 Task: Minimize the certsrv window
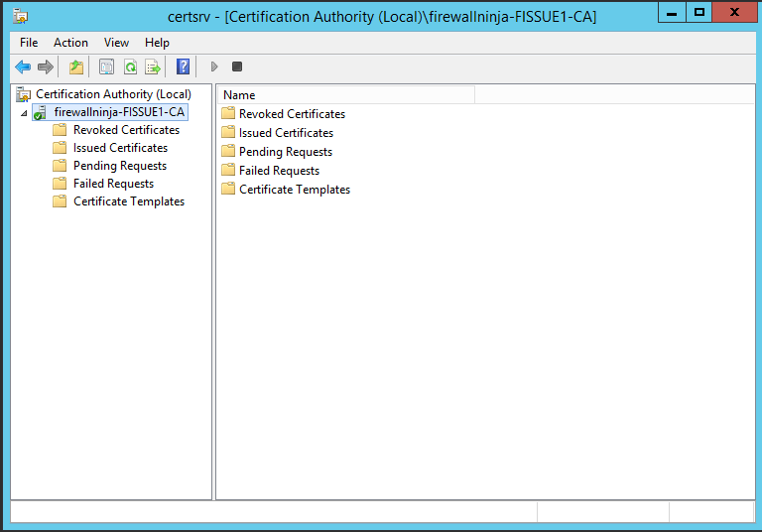[672, 13]
